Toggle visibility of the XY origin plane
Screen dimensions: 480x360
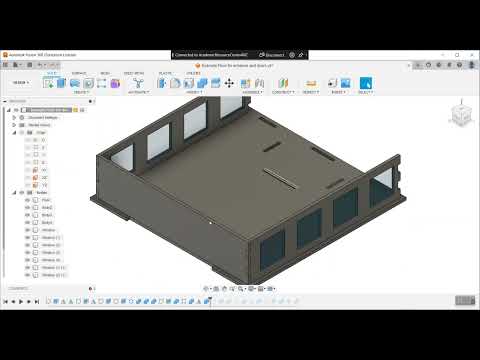[28, 170]
